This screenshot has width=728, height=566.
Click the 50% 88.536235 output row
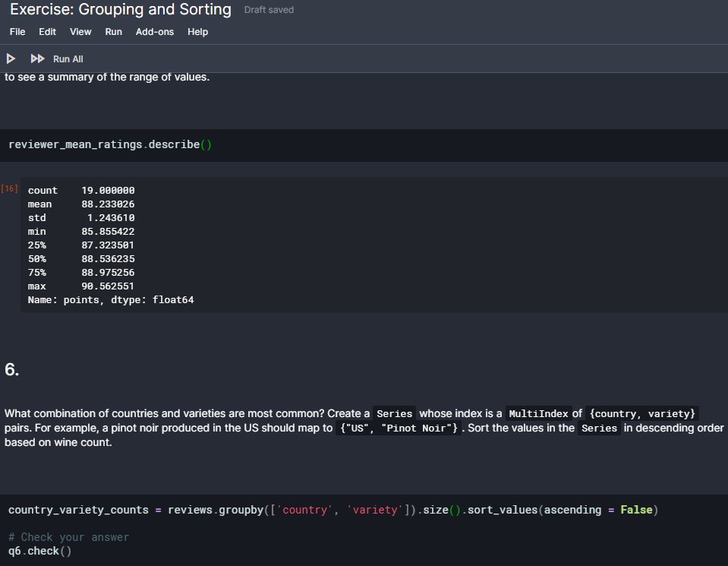(81, 259)
